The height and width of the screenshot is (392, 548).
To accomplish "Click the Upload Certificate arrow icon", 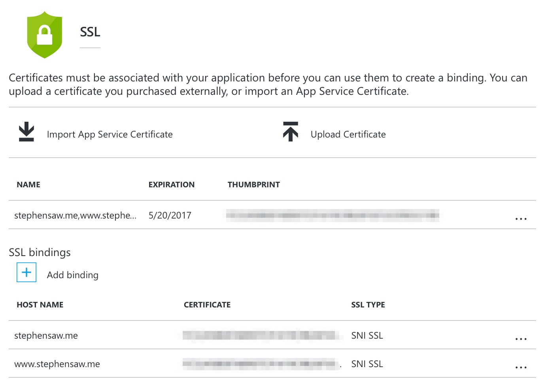I will [x=291, y=132].
